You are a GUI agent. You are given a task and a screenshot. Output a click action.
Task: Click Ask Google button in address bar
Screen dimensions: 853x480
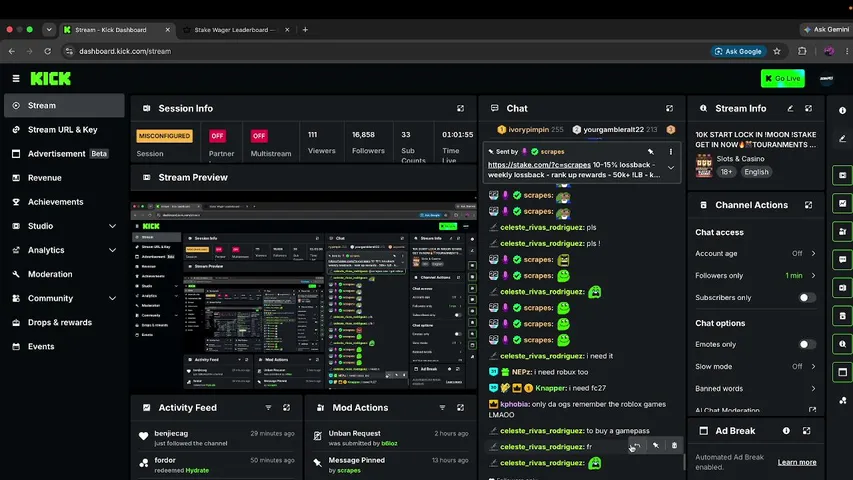point(738,51)
